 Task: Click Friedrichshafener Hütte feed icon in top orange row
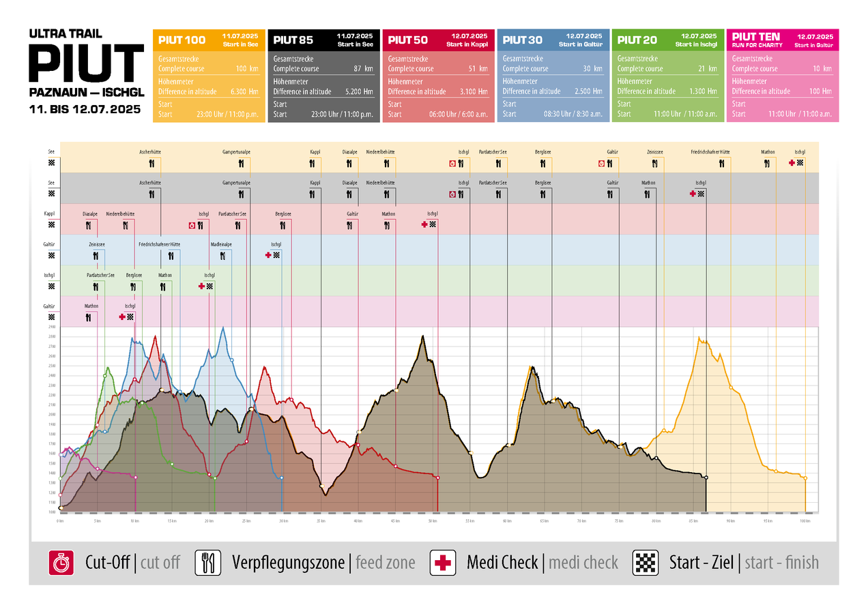point(723,164)
